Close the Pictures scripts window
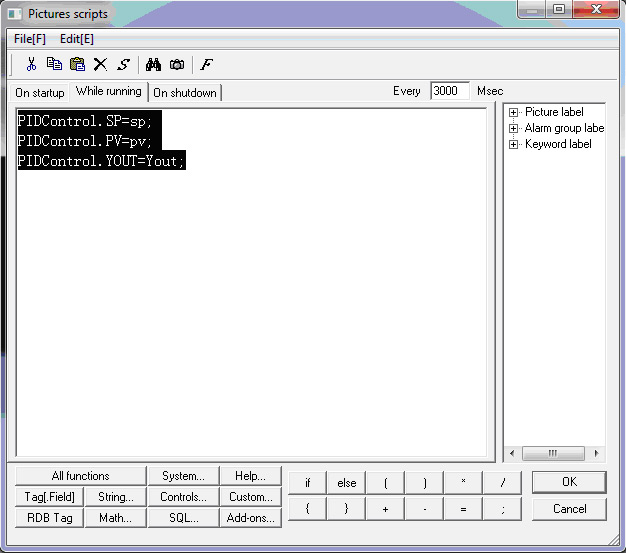626x553 pixels. click(596, 10)
